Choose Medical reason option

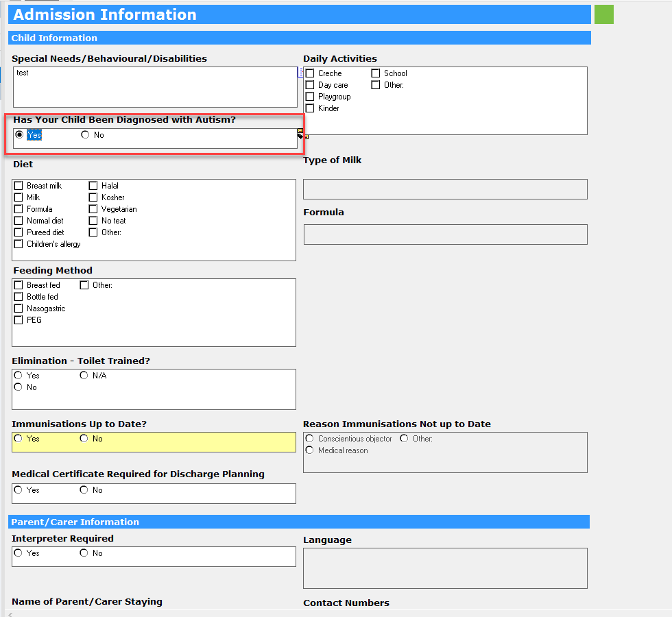click(309, 450)
